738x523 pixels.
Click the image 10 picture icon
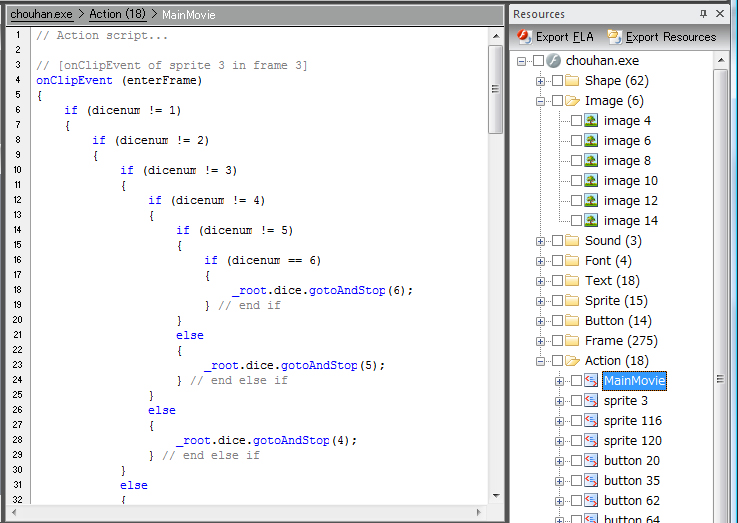coord(591,180)
